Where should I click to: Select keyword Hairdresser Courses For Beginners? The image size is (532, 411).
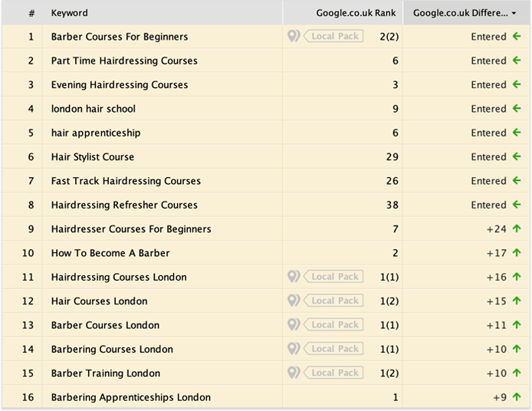tap(131, 229)
